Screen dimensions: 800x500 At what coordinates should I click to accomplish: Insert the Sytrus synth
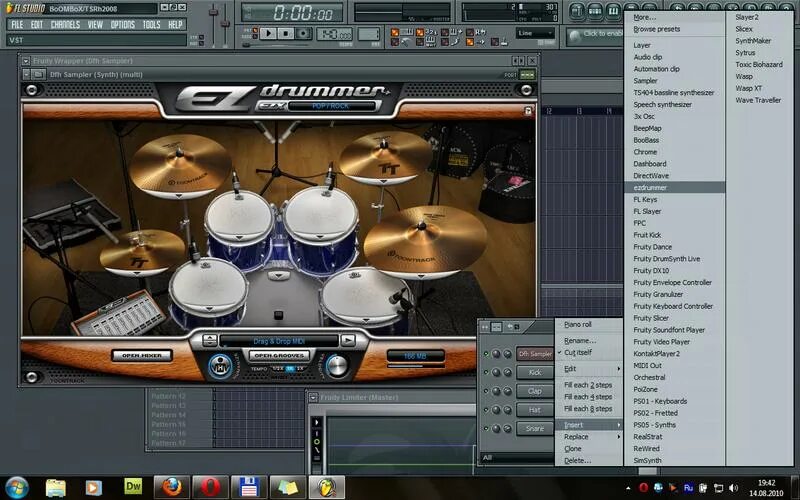click(759, 53)
